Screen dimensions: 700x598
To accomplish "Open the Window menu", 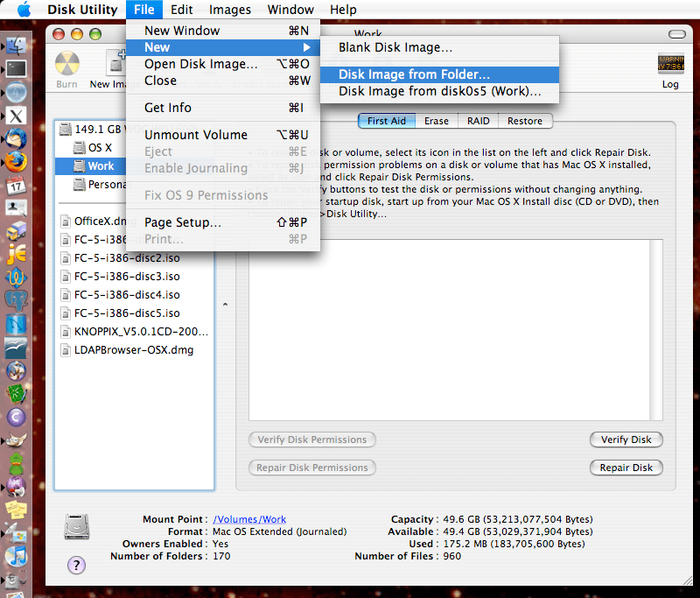I will 290,10.
